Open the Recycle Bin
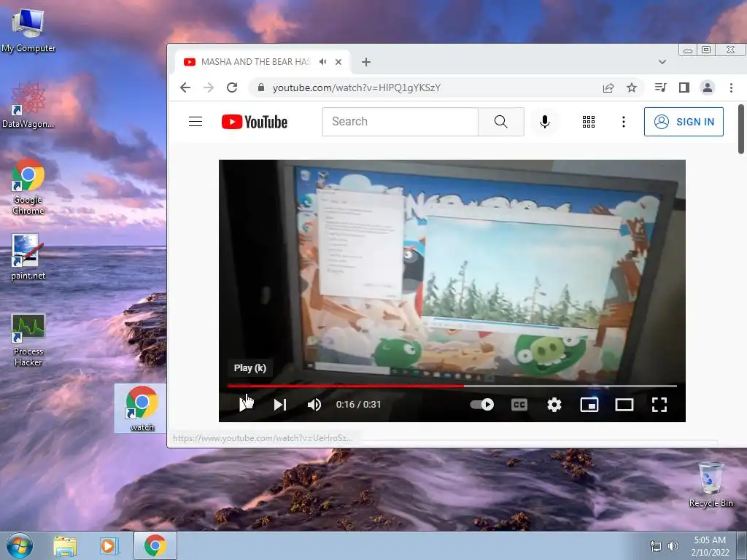 pos(711,484)
